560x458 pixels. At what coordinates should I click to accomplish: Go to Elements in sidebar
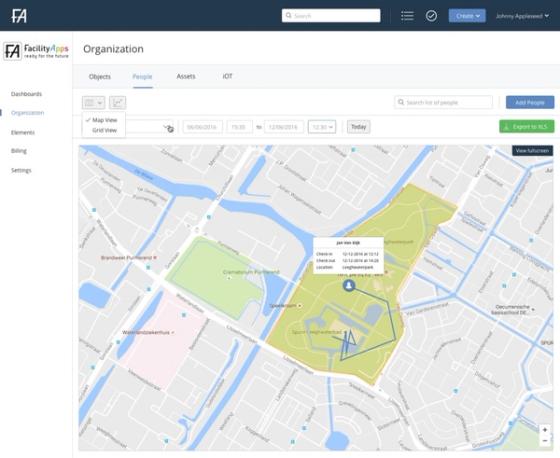click(x=23, y=133)
